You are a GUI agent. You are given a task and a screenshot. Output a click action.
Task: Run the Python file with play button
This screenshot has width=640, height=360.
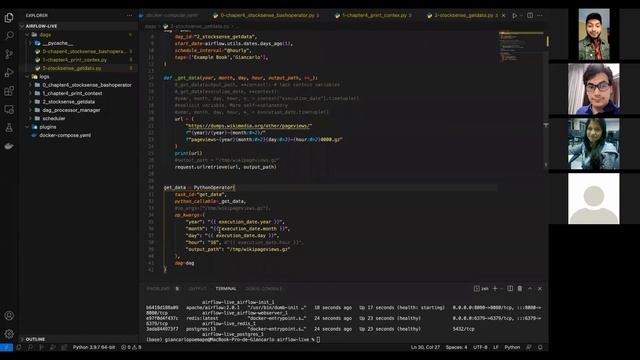pyautogui.click(x=515, y=16)
